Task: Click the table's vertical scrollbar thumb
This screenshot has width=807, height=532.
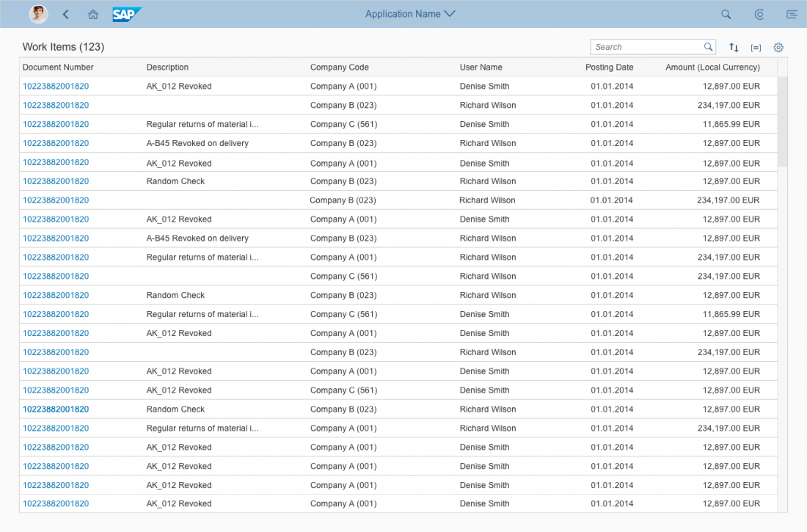Action: (x=782, y=121)
